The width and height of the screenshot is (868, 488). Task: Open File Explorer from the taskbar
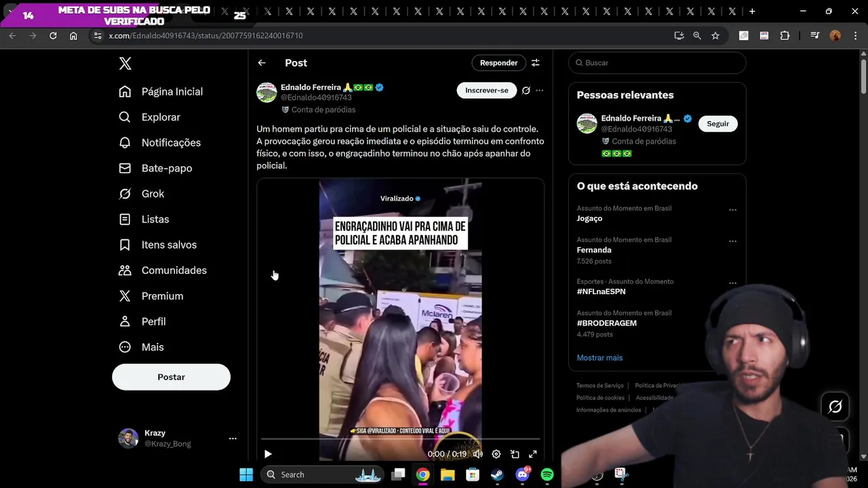(x=448, y=474)
